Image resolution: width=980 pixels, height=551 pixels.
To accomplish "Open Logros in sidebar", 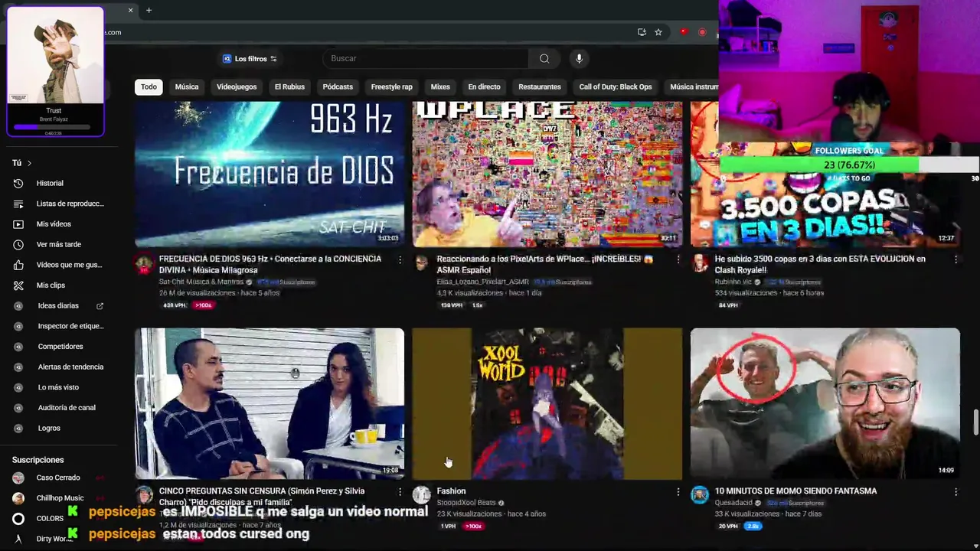I will [49, 428].
